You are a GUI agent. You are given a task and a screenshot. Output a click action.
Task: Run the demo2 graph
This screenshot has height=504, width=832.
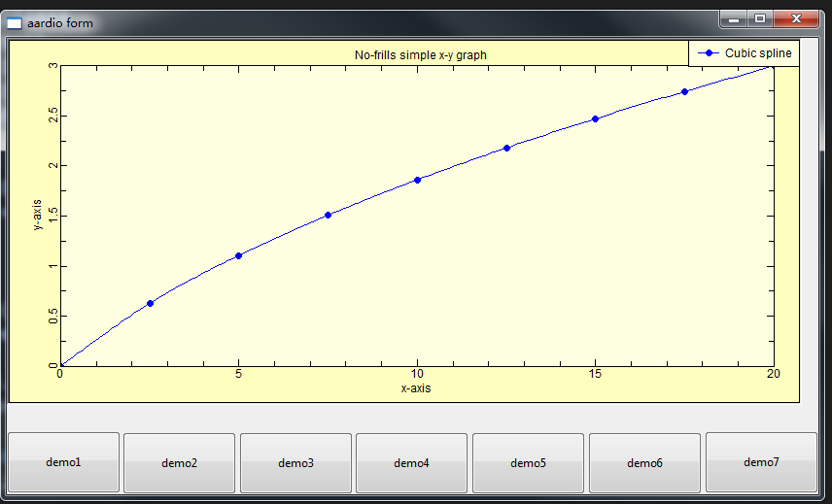point(180,462)
